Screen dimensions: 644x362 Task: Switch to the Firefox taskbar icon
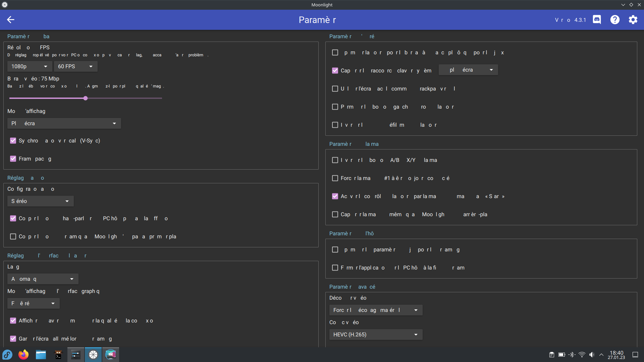point(23,355)
